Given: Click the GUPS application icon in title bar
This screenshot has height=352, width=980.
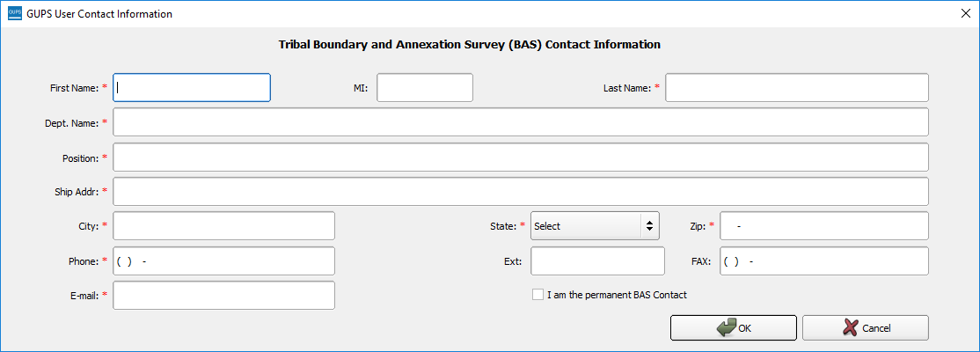Looking at the screenshot, I should (x=14, y=14).
